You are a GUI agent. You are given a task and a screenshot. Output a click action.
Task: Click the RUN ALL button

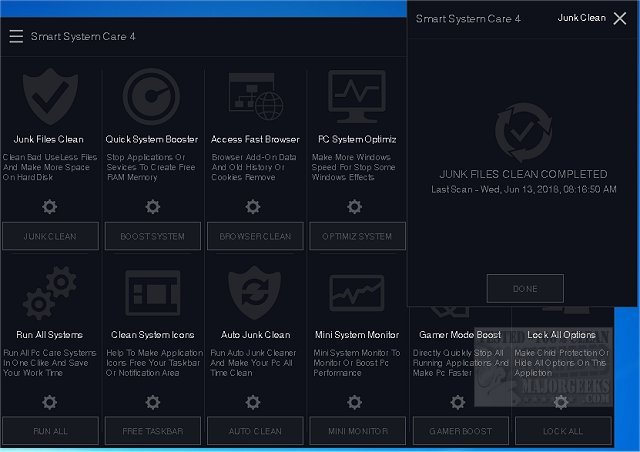point(50,431)
